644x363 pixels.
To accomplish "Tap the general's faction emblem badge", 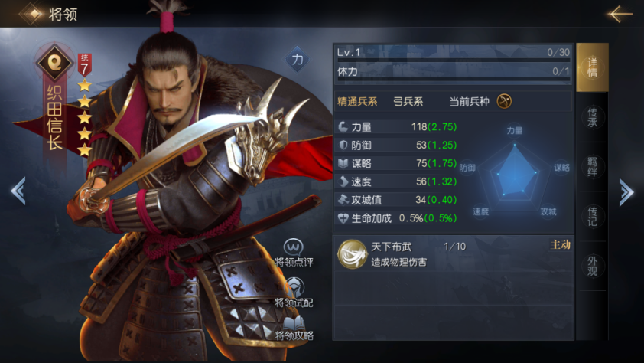I will pyautogui.click(x=54, y=63).
